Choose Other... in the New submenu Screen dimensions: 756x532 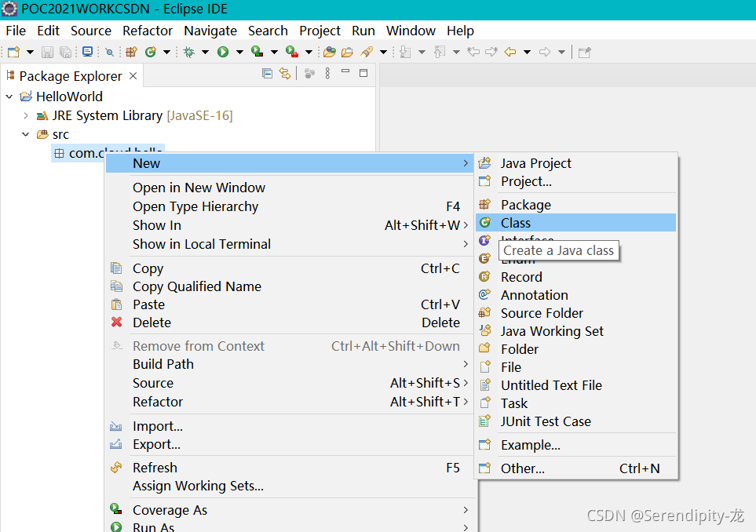(x=575, y=468)
